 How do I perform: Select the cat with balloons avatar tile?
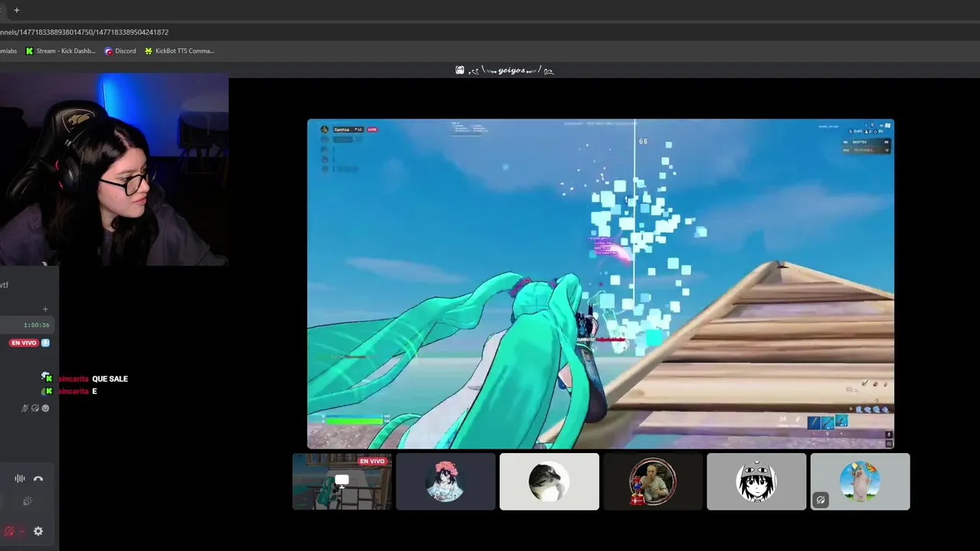click(x=860, y=481)
